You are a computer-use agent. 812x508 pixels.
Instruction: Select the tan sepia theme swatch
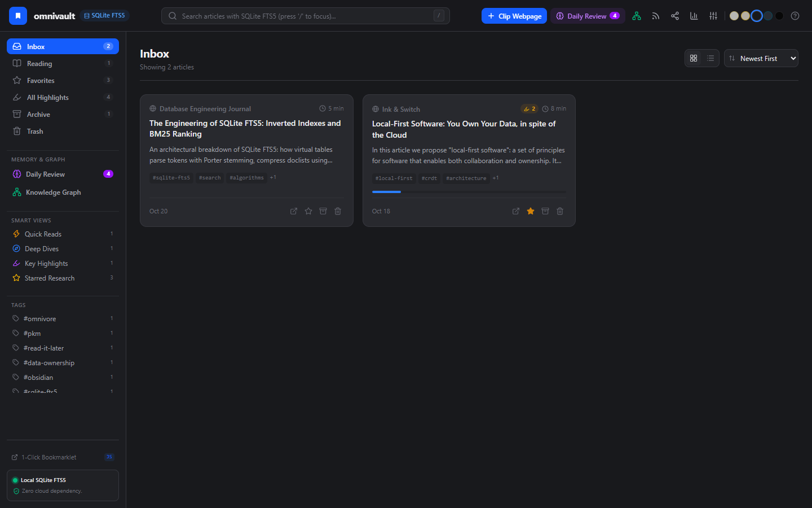click(x=745, y=16)
